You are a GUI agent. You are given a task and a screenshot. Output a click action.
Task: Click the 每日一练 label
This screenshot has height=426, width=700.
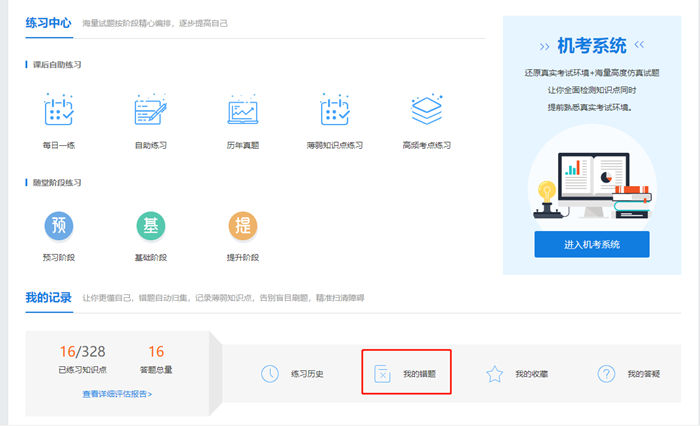(59, 145)
